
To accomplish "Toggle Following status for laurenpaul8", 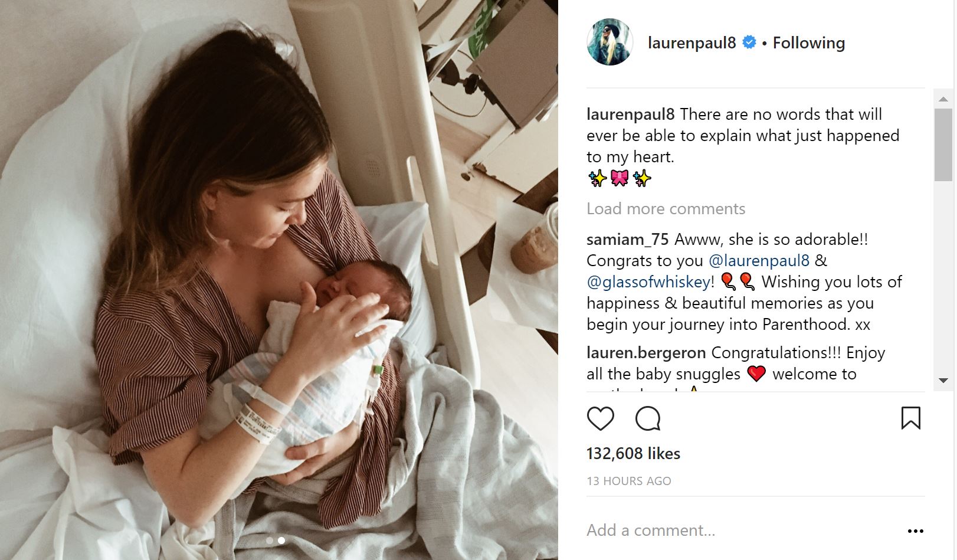I will pos(808,42).
